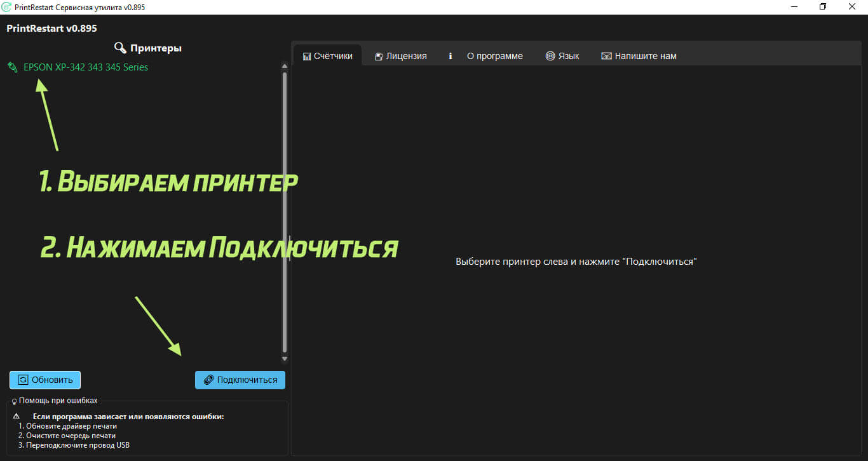
Task: Close the PrintRestart window
Action: pos(853,6)
